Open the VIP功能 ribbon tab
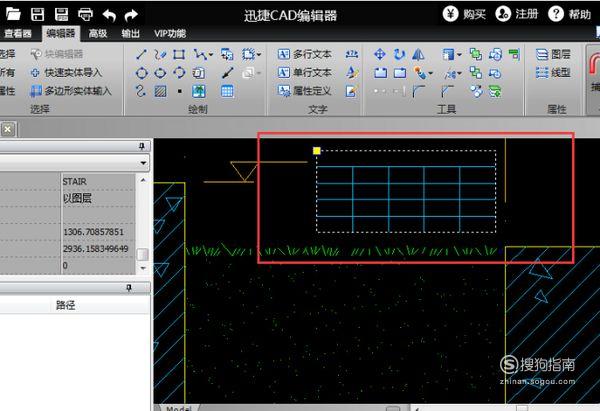The height and width of the screenshot is (411, 600). pyautogui.click(x=170, y=34)
